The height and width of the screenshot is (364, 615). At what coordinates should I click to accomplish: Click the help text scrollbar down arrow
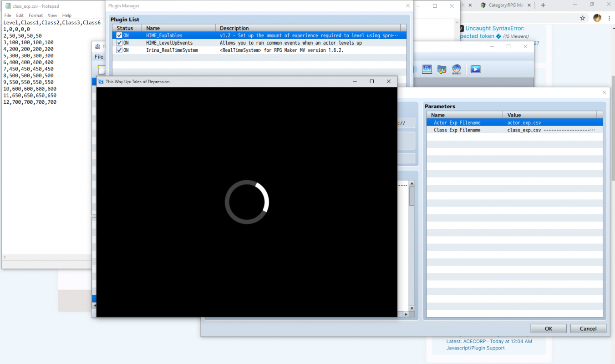coord(412,308)
